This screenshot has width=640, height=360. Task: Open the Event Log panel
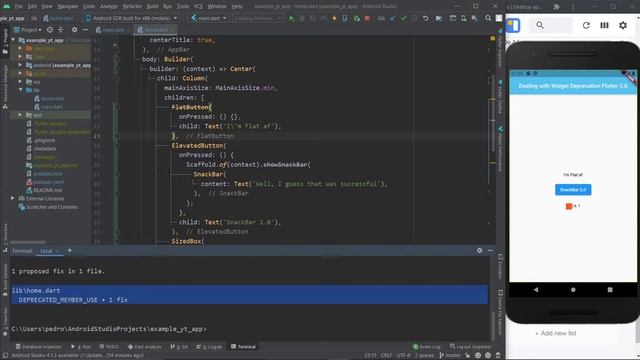point(427,347)
